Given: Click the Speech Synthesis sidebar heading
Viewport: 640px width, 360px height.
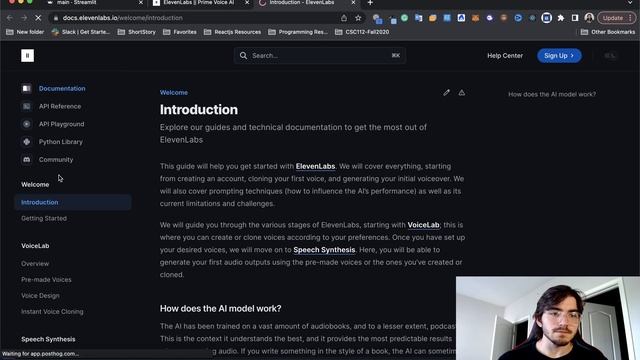Looking at the screenshot, I should [48, 339].
